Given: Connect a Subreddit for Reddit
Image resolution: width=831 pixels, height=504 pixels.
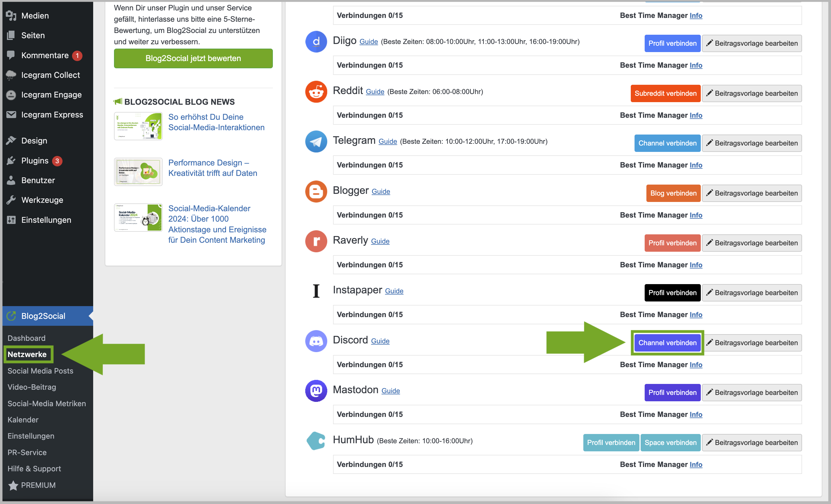Looking at the screenshot, I should coord(665,93).
